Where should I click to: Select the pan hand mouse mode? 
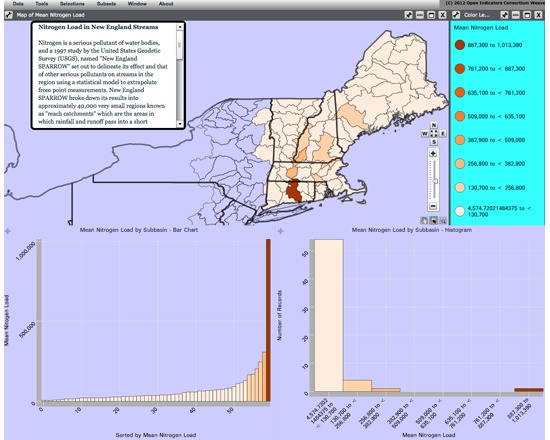pos(424,220)
